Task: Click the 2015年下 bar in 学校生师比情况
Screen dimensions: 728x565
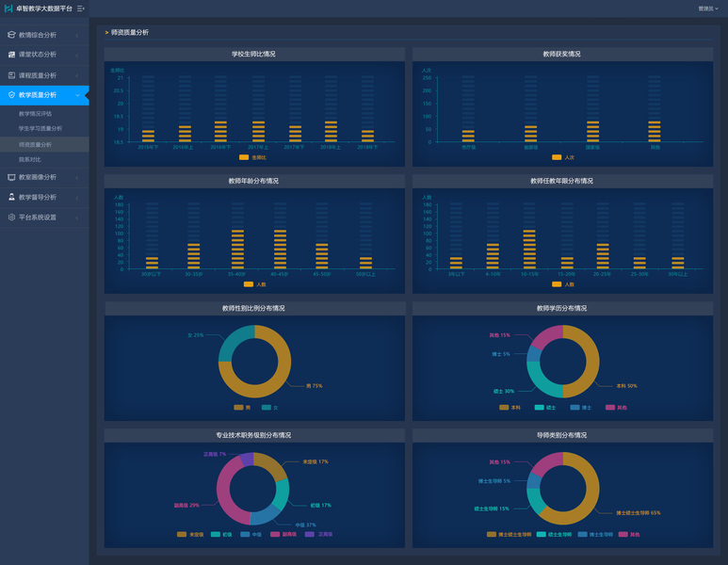Action: [148, 136]
